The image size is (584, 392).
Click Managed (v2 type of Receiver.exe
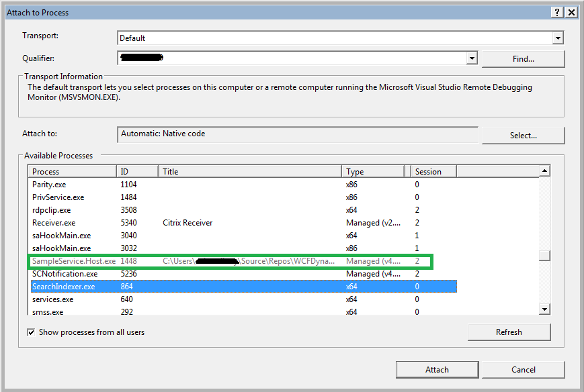tap(373, 223)
